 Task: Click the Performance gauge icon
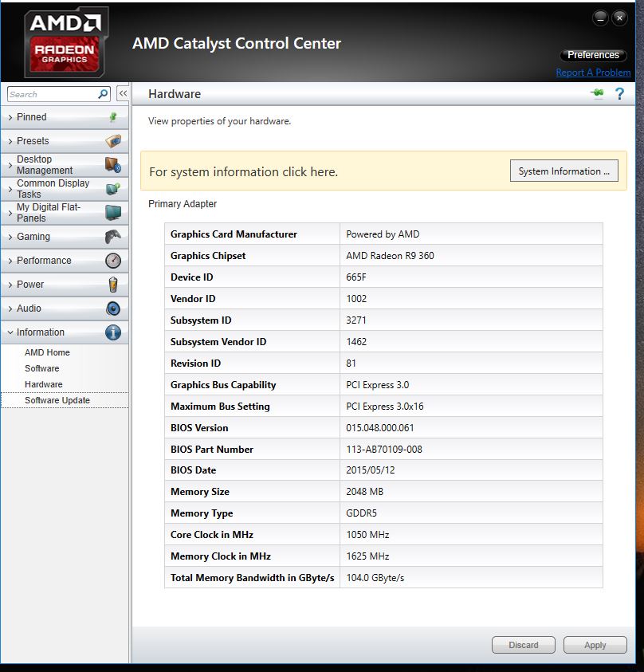point(113,261)
